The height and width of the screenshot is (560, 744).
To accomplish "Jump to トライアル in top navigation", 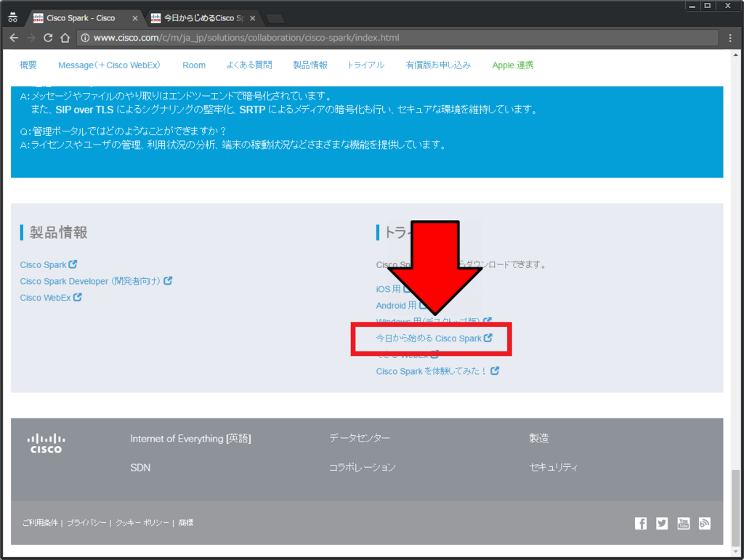I will (x=366, y=65).
